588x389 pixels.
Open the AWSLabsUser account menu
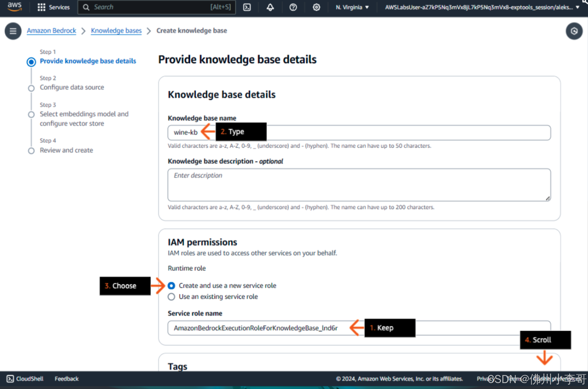pyautogui.click(x=482, y=7)
